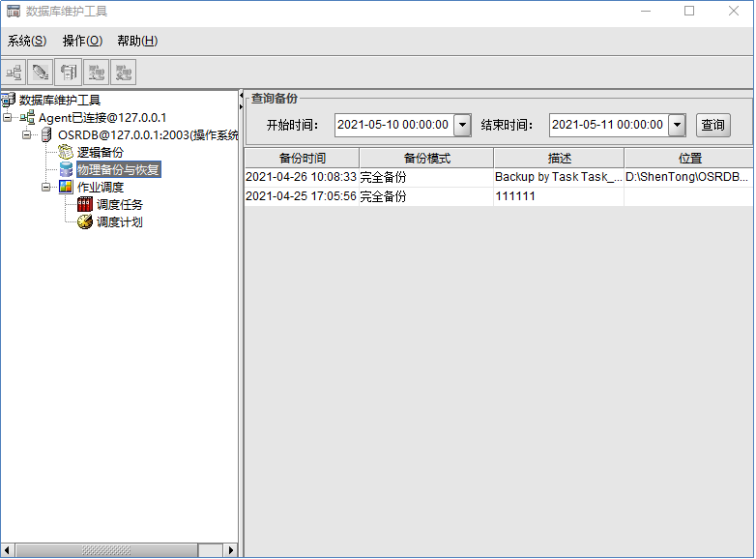This screenshot has width=756, height=559.
Task: Click the tree panel horizontal scrollbar thumb
Action: (x=106, y=550)
